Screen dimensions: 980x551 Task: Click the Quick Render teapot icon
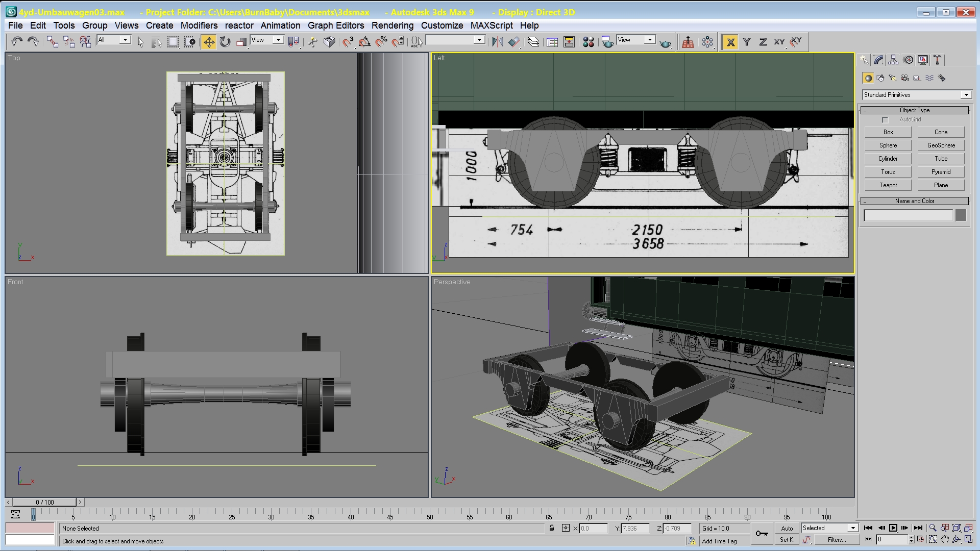(x=665, y=43)
